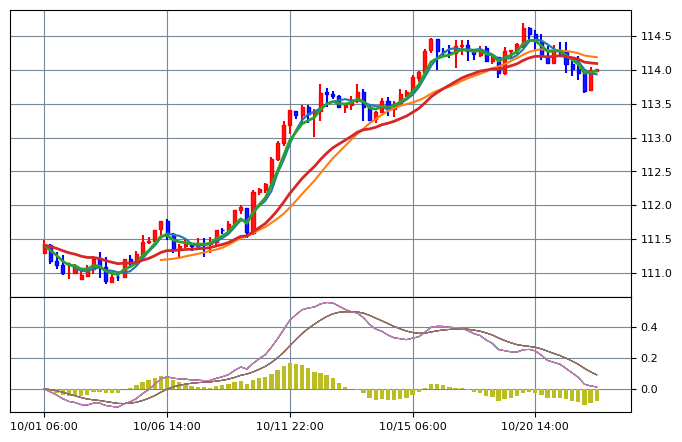Click the tallest positive MACD histogram bar
Image resolution: width=682 pixels, height=442 pixels.
coord(296,377)
